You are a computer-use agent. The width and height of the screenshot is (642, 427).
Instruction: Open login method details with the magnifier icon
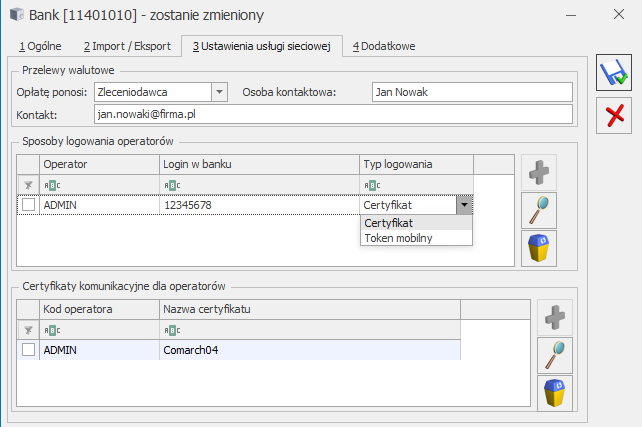point(538,210)
